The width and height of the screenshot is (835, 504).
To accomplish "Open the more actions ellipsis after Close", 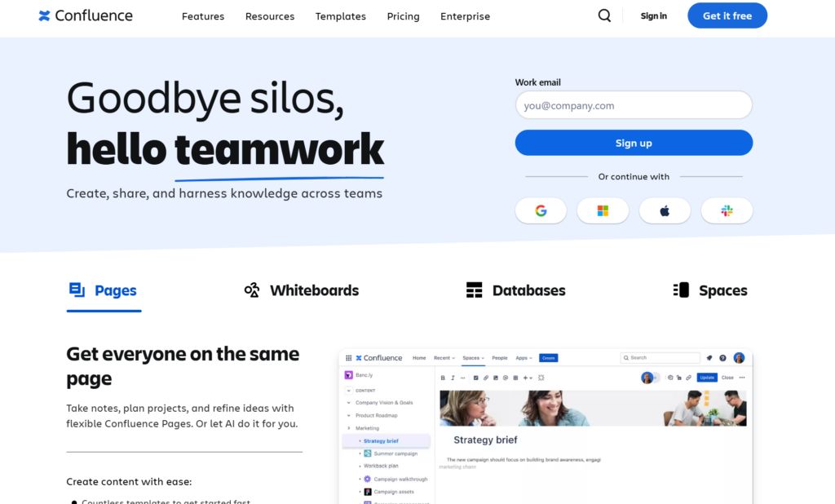I will click(x=742, y=378).
